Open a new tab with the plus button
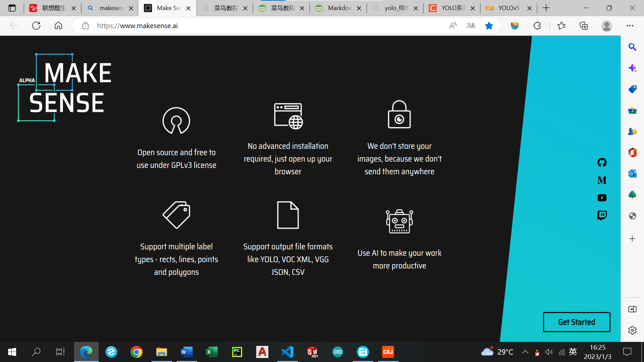 (x=546, y=8)
